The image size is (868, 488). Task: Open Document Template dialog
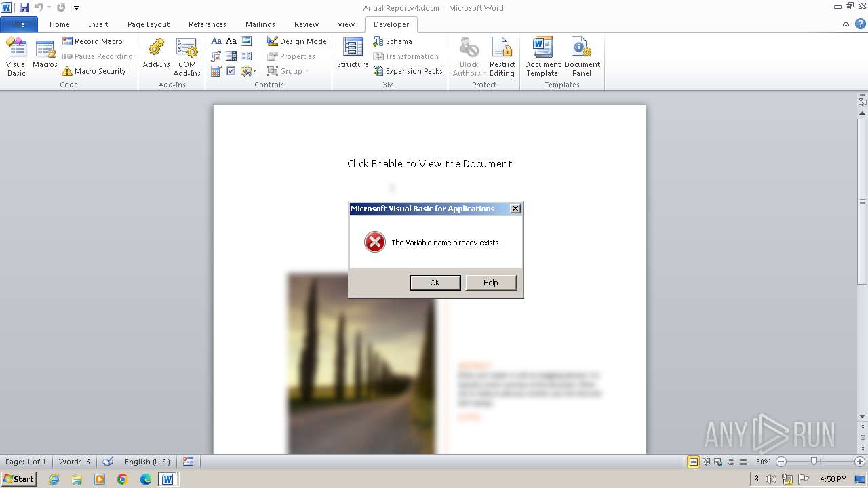(x=542, y=57)
